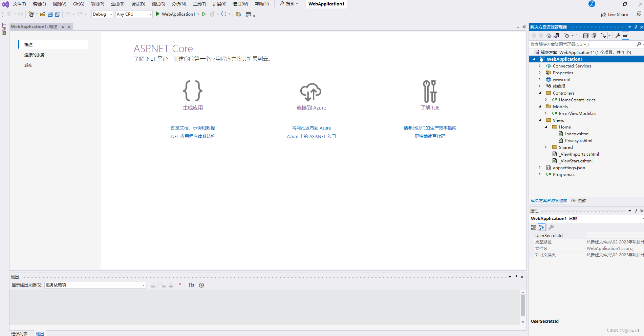Click the Save file toolbar icon

pyautogui.click(x=50, y=14)
